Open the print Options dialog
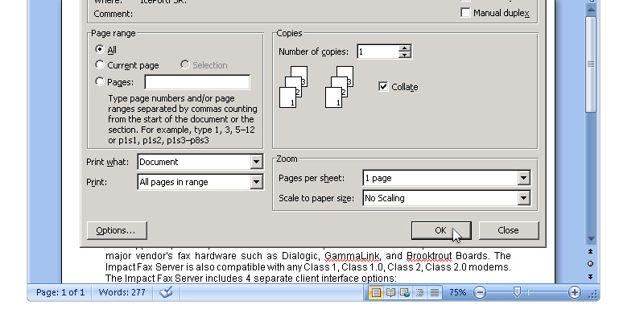644x322 pixels. coord(116,230)
